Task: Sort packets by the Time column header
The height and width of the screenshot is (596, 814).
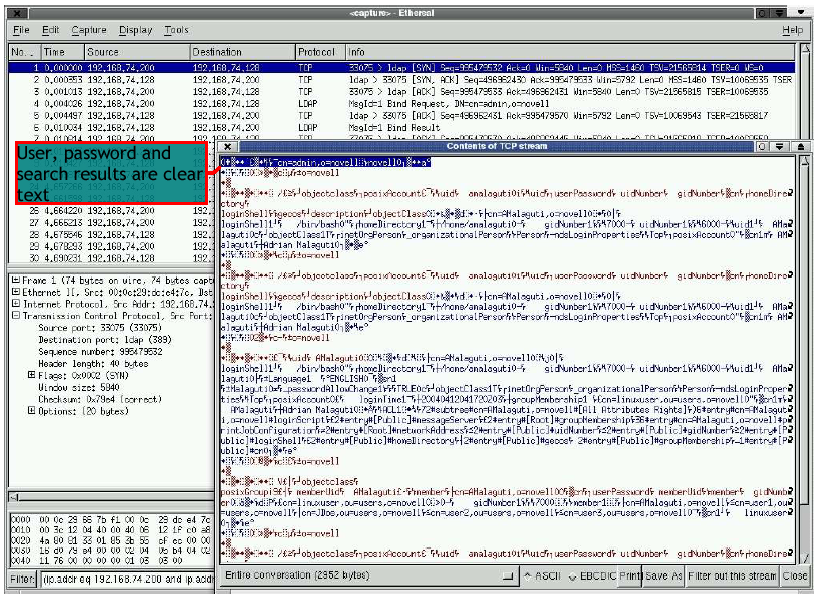Action: (x=62, y=52)
